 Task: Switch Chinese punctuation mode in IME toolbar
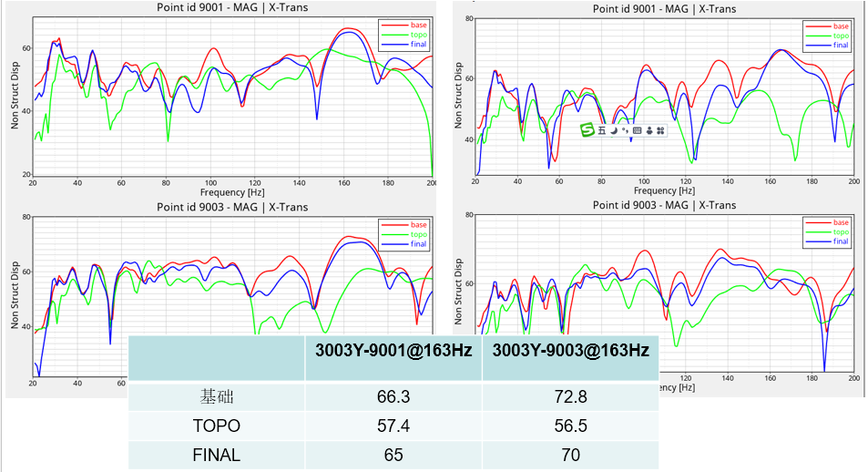(x=625, y=130)
